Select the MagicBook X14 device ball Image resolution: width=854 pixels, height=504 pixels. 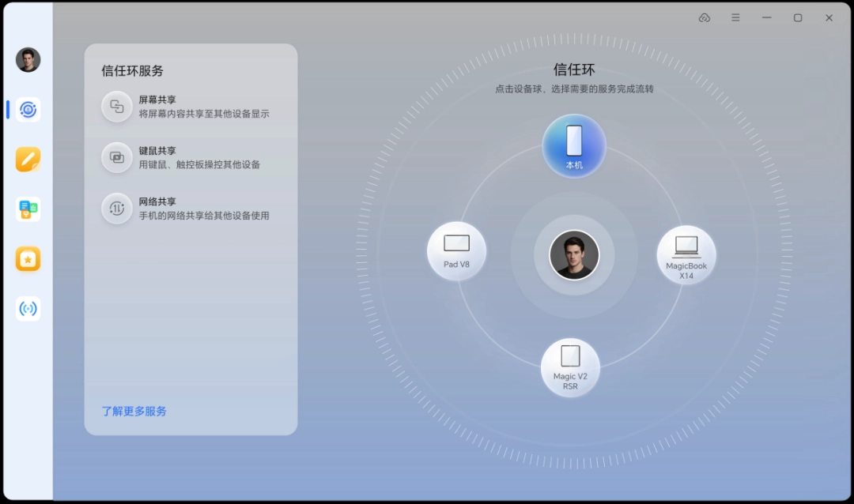click(x=686, y=254)
